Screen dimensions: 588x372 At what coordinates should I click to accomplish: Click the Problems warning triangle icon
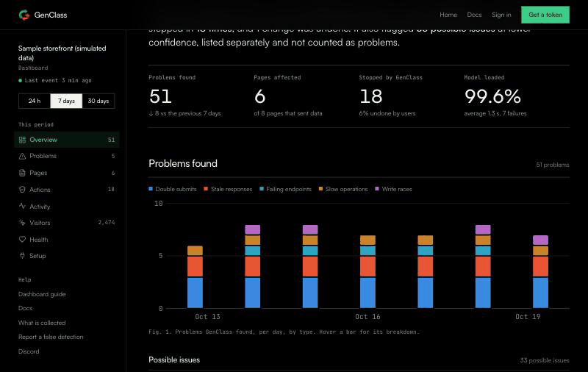(22, 156)
